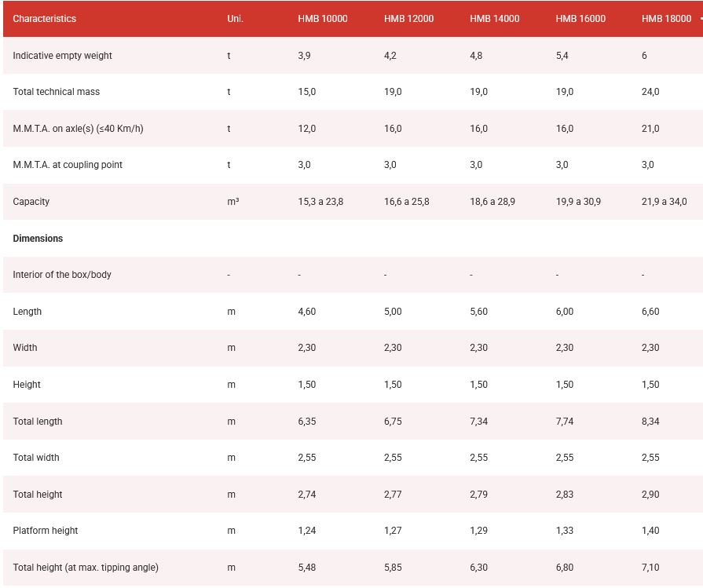703x588 pixels.
Task: Select the Platform height row label
Action: 46,531
